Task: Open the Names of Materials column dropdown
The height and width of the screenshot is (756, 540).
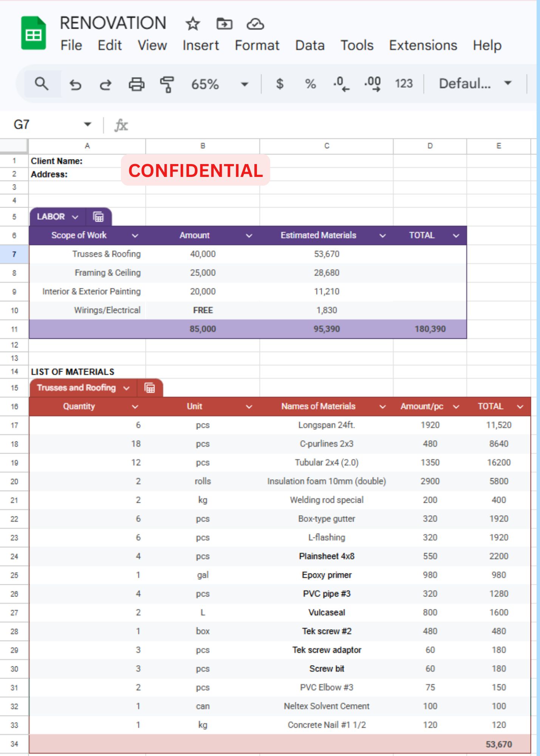Action: (x=382, y=407)
